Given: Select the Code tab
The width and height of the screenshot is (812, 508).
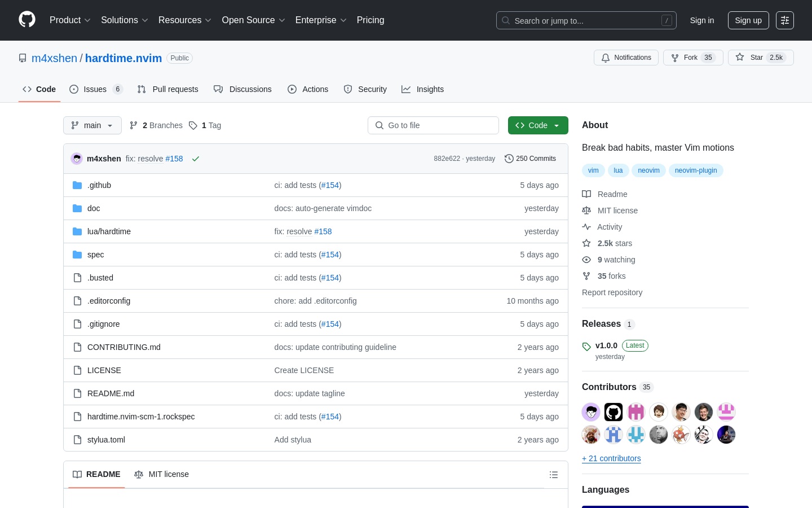Looking at the screenshot, I should click(x=39, y=89).
